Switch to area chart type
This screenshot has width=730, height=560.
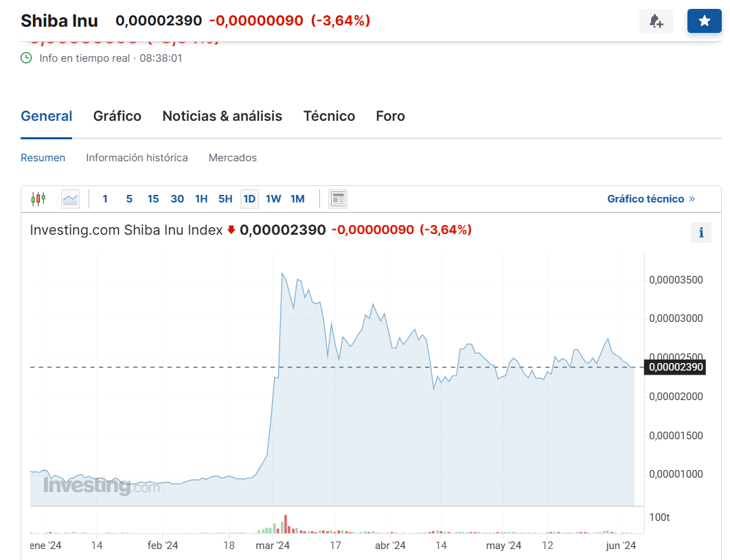pos(70,199)
